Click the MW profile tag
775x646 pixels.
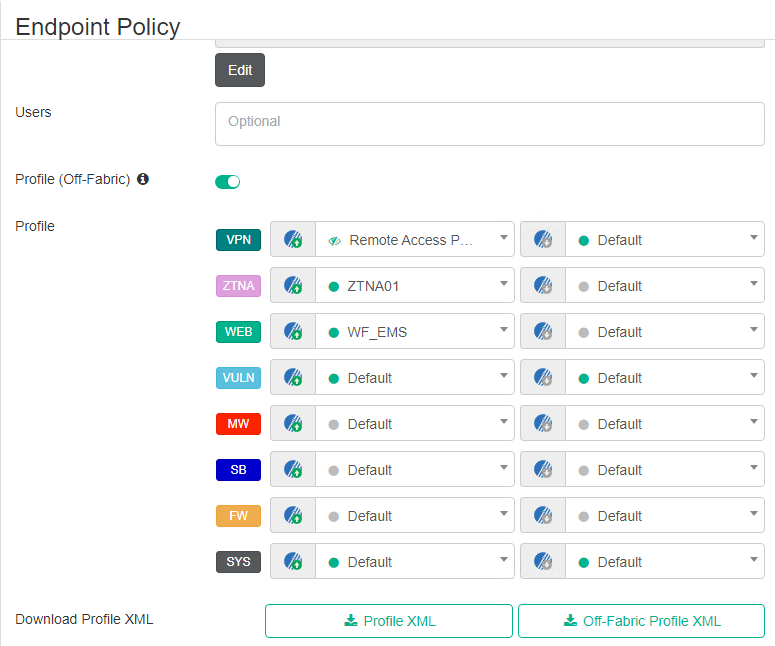point(238,424)
